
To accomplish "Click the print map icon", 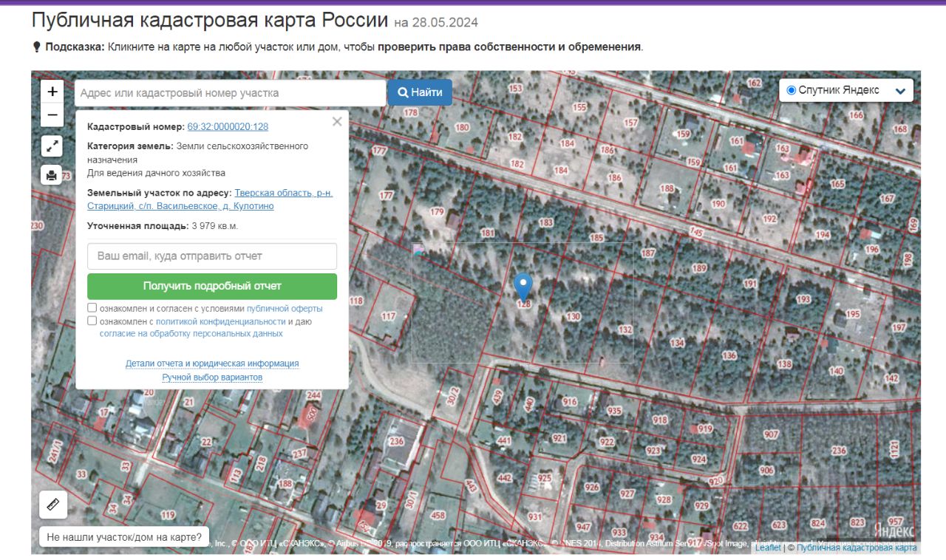I will [x=52, y=175].
